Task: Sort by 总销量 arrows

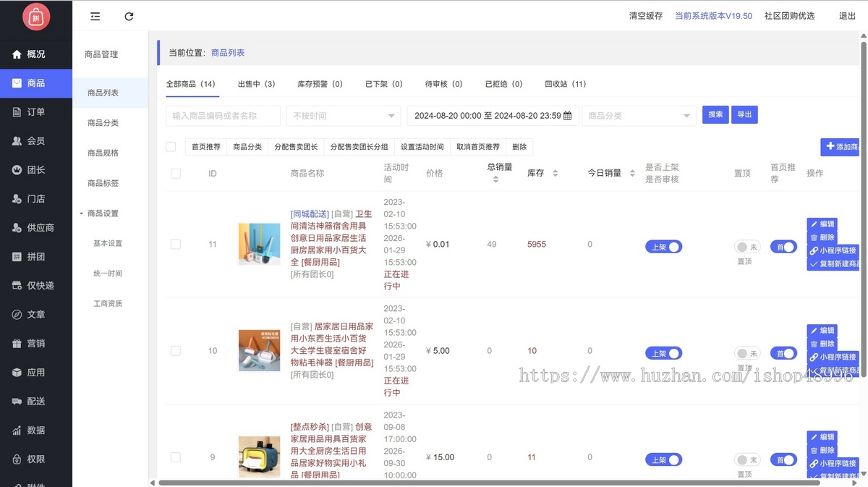Action: (x=495, y=179)
